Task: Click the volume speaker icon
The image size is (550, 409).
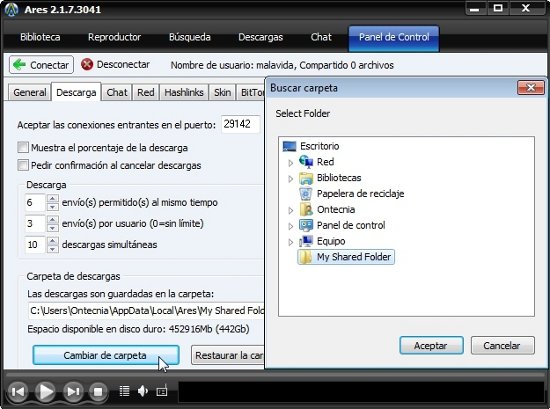Action: pos(143,391)
